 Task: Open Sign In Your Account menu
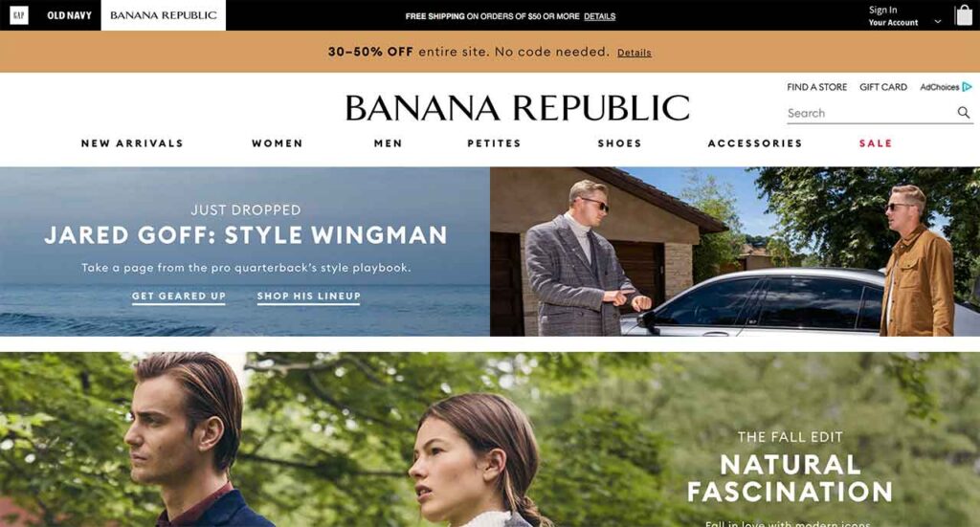click(x=893, y=15)
